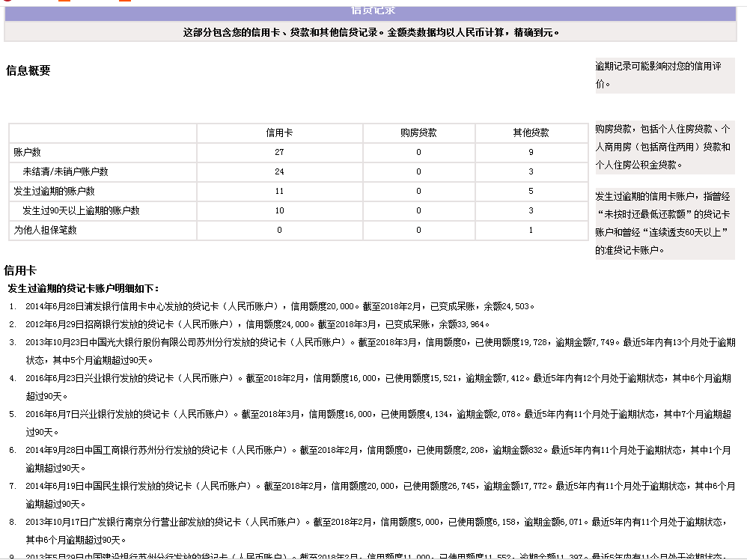Click the 购房贷款 value 0 in 发生过90天以上逾期的账户数 row
The image size is (747, 560).
tap(418, 210)
